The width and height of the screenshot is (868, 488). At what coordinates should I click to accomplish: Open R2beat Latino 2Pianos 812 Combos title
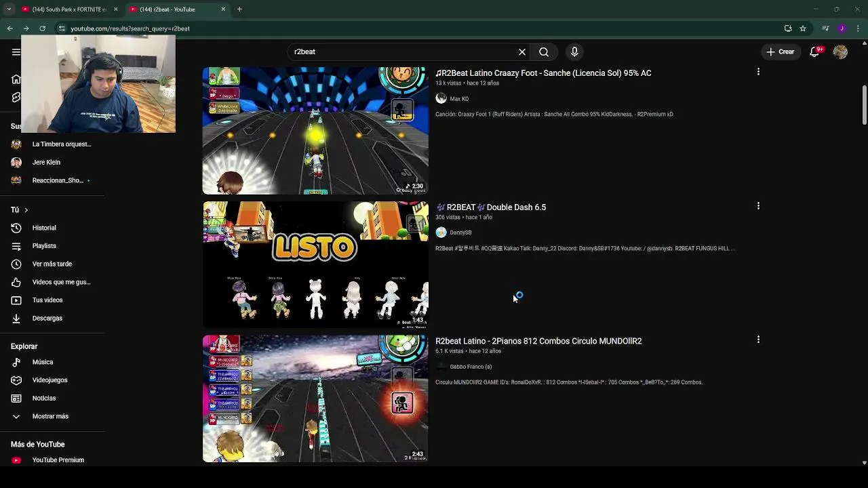click(538, 341)
